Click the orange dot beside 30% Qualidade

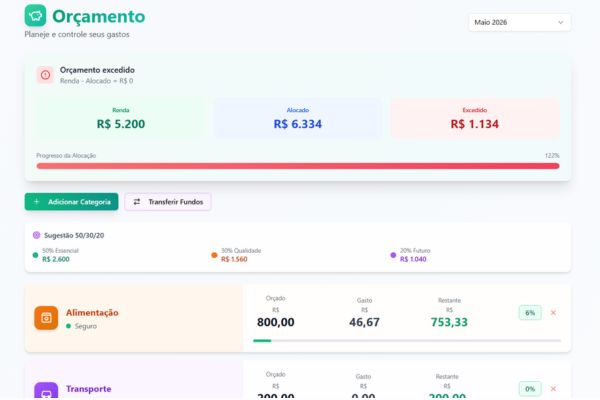click(214, 255)
